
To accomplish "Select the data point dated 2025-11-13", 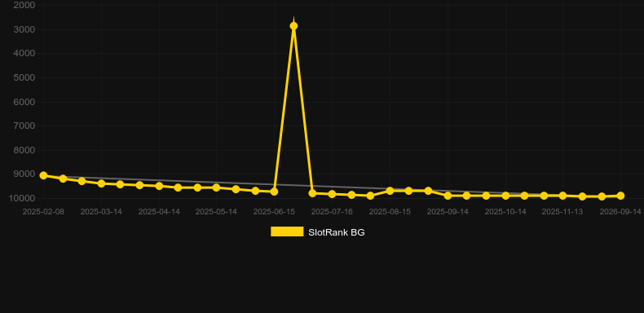I will point(562,196).
